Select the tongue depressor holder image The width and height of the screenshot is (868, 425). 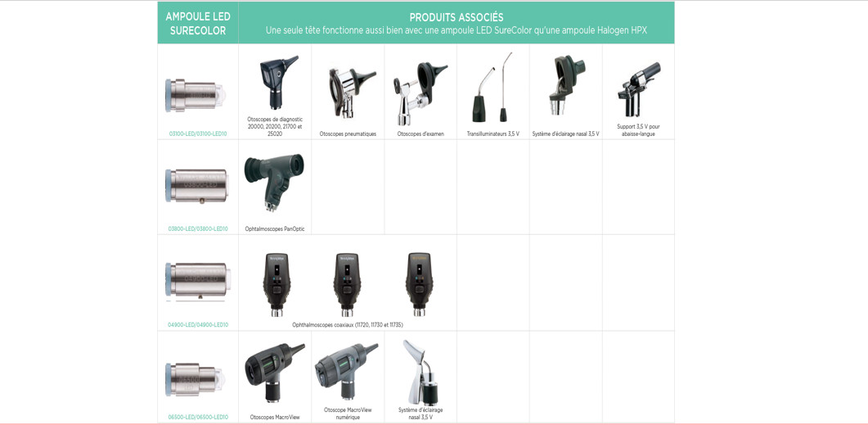point(638,88)
